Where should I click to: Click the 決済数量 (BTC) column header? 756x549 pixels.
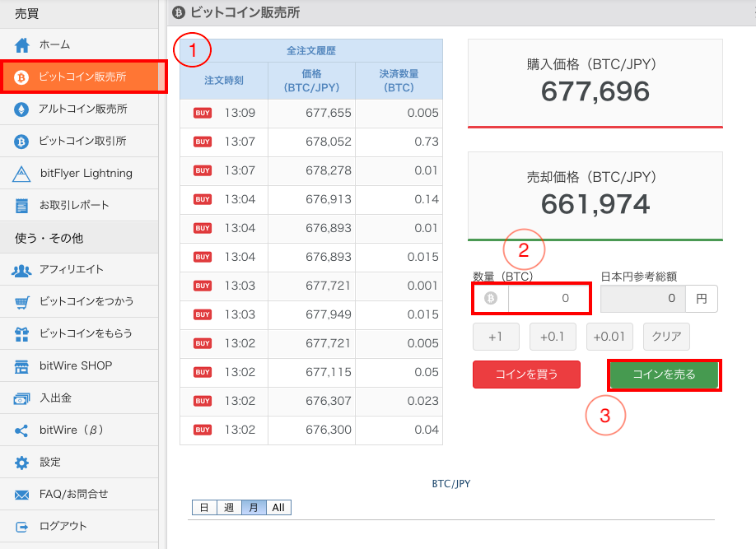[x=399, y=81]
